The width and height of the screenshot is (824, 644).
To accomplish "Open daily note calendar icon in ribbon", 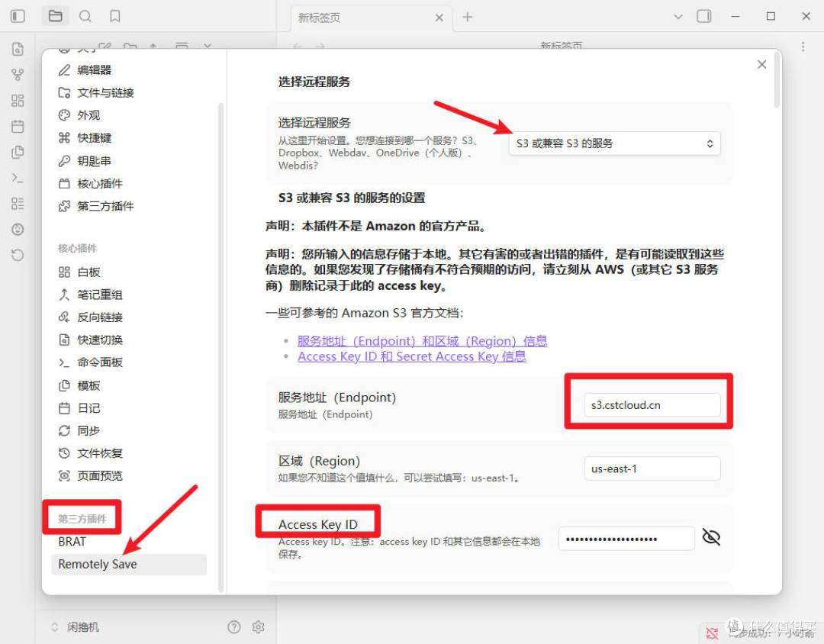I will (x=18, y=126).
